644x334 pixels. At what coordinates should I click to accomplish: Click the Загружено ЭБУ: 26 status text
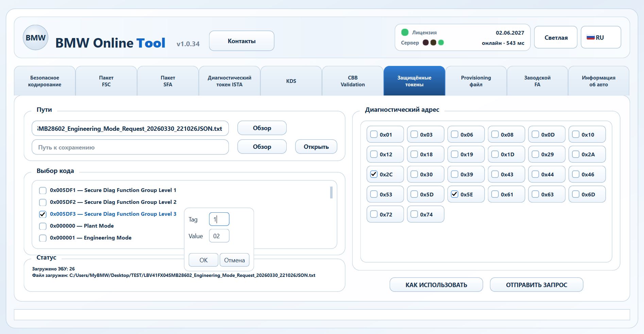(53, 269)
